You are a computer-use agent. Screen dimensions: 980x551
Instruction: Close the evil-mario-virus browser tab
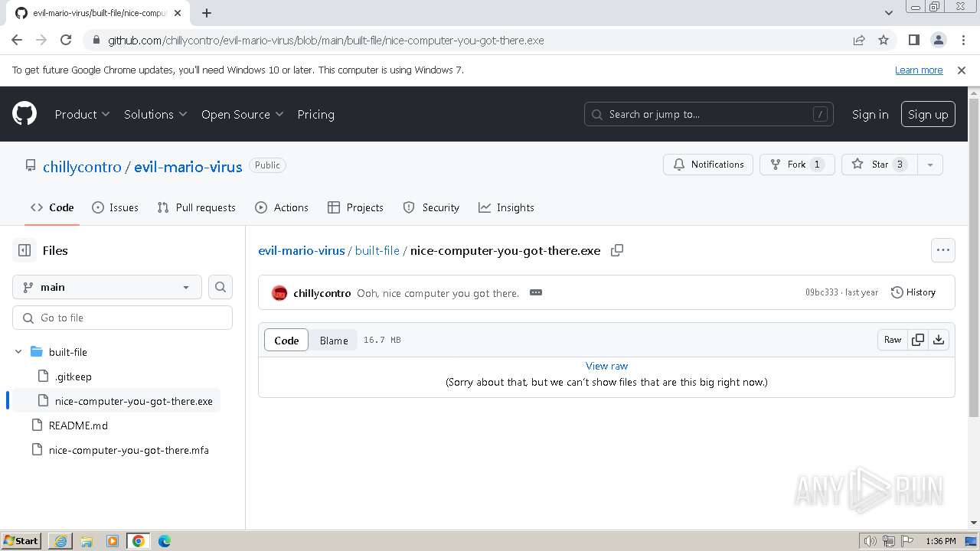177,13
